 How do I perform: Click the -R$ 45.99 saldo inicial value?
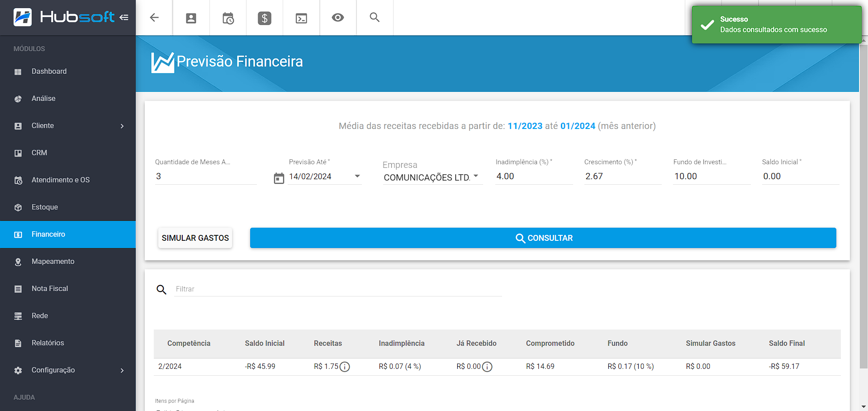(260, 367)
